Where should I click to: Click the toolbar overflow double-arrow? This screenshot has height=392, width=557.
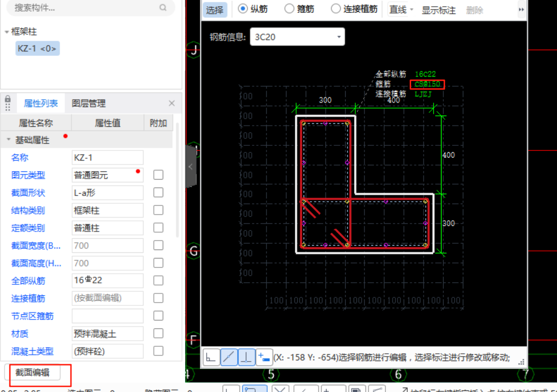521,10
